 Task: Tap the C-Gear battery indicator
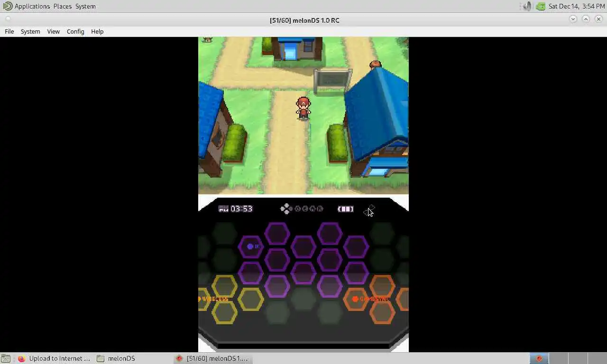pyautogui.click(x=345, y=209)
